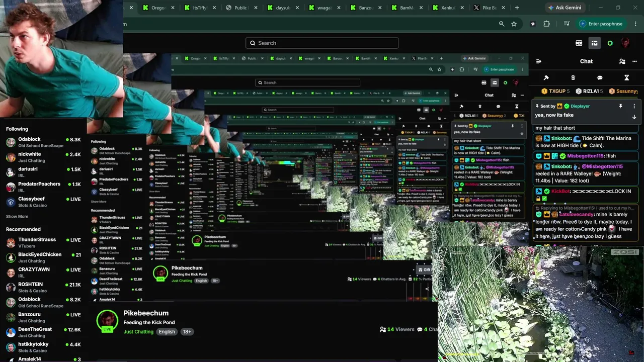The width and height of the screenshot is (644, 362).
Task: Bookmark this page with the main address bar star
Action: [x=514, y=24]
